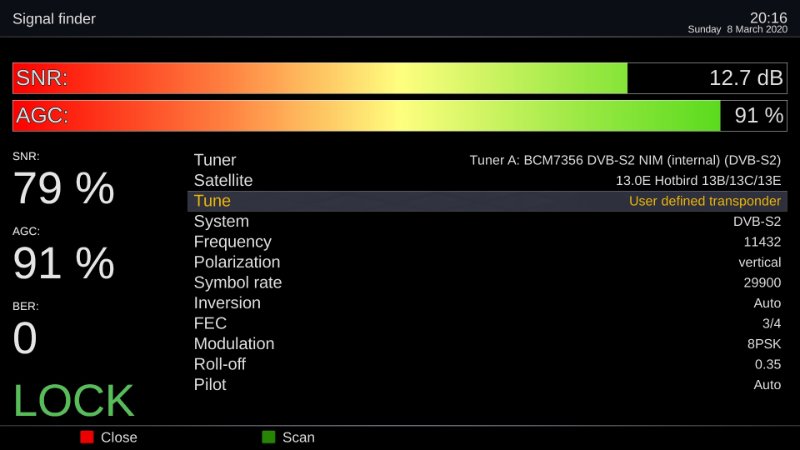Image resolution: width=800 pixels, height=450 pixels.
Task: Click the green LOCK status indicator
Action: tap(74, 400)
